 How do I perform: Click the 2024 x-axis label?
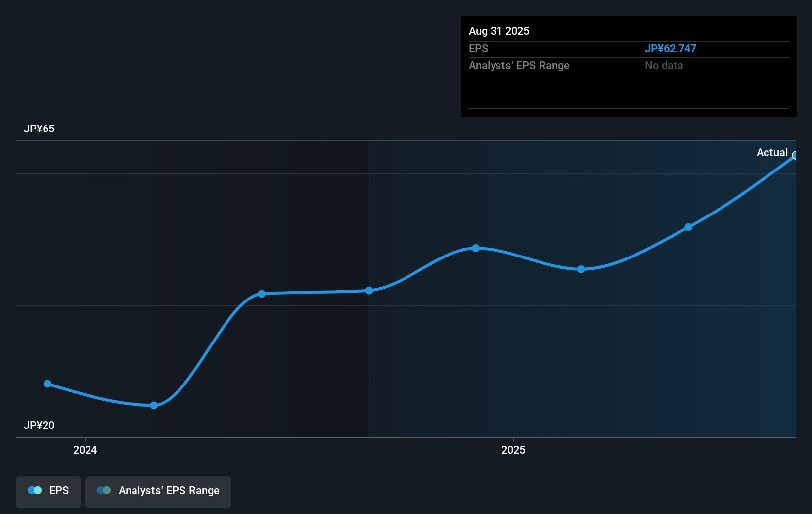(x=85, y=450)
